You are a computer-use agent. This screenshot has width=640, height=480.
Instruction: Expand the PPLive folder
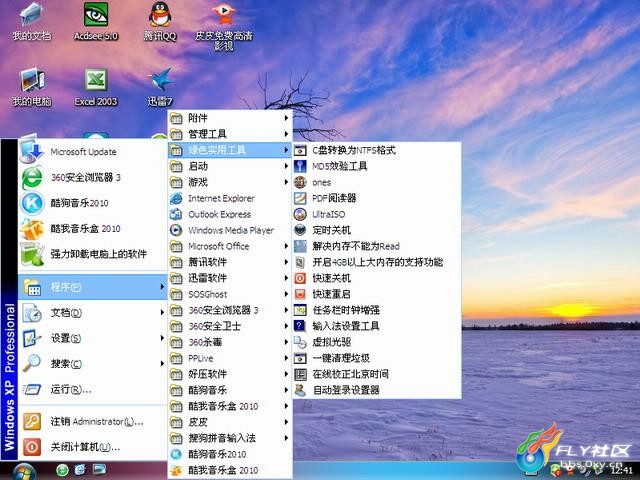(230, 358)
